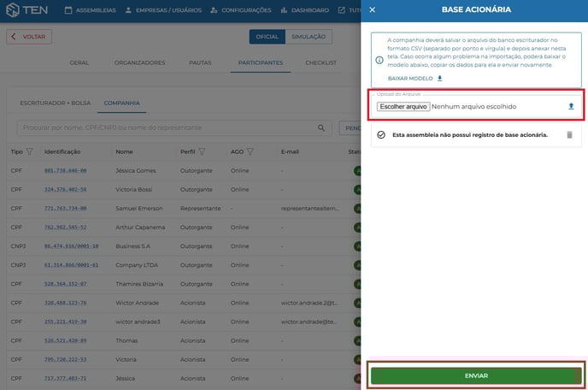The image size is (588, 390).
Task: Open the Assembleias menu
Action: click(91, 10)
